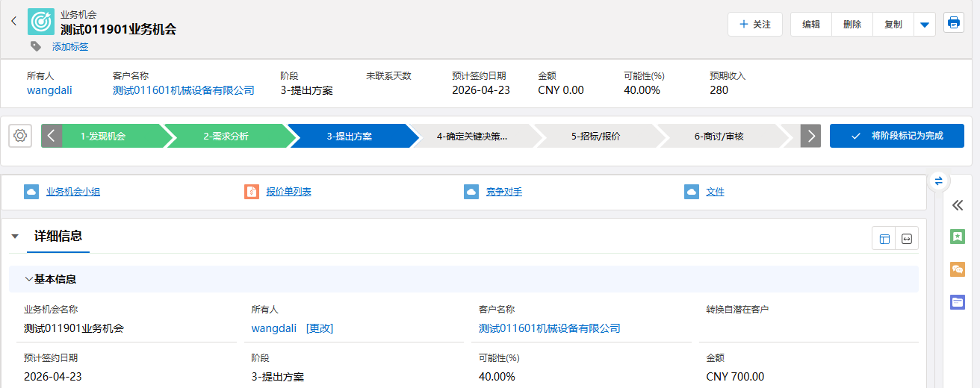Collapse the 详细信息 panel triangle
This screenshot has width=980, height=388.
coord(15,237)
